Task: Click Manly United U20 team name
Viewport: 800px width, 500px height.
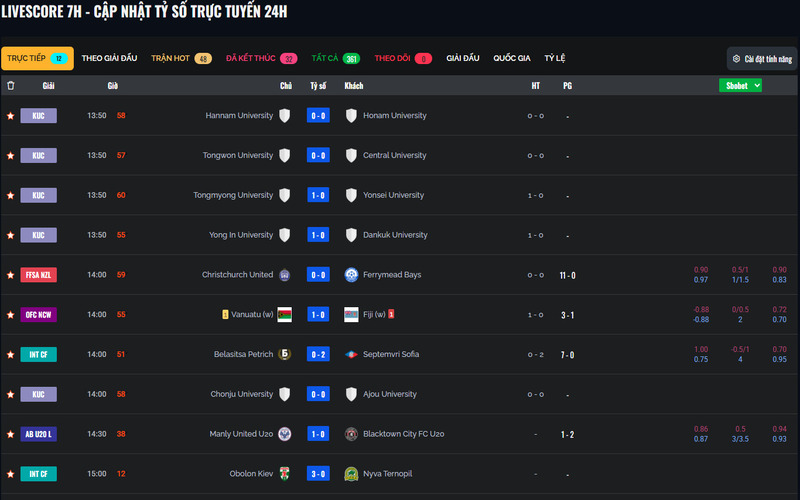Action: [241, 434]
